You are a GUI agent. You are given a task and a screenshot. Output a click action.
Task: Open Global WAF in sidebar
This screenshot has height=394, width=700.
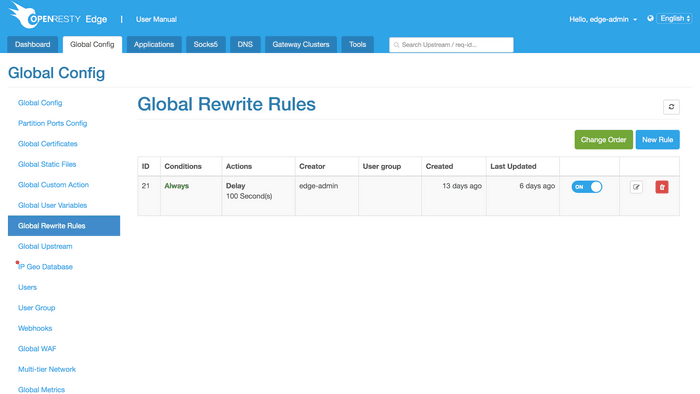point(37,349)
